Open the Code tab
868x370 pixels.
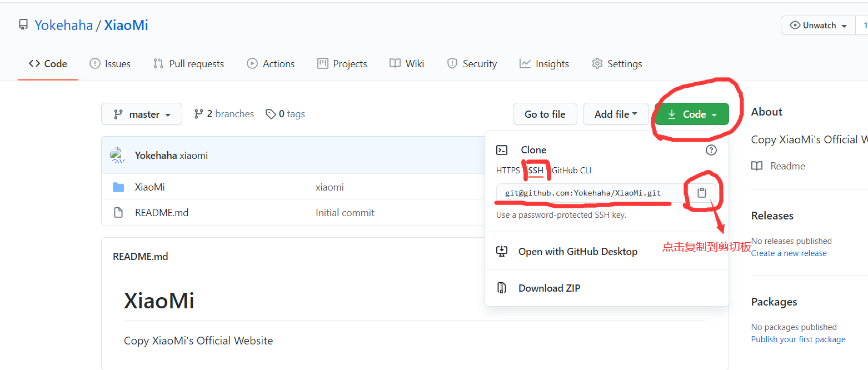48,64
